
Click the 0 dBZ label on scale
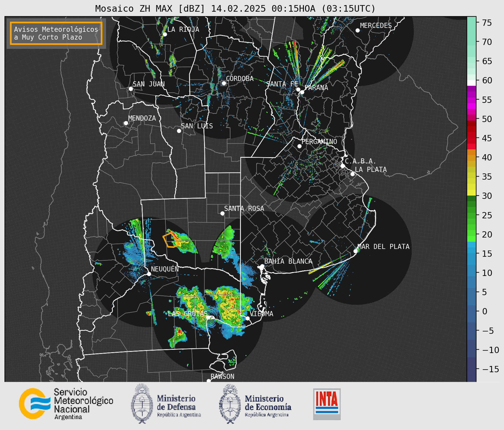pos(484,311)
